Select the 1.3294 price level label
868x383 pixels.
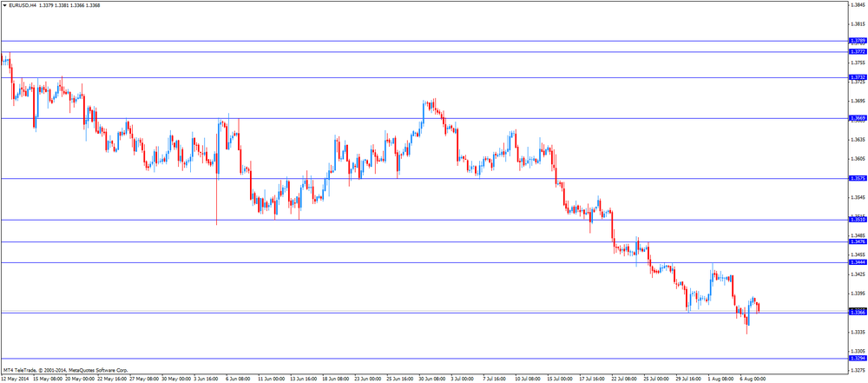(x=858, y=359)
